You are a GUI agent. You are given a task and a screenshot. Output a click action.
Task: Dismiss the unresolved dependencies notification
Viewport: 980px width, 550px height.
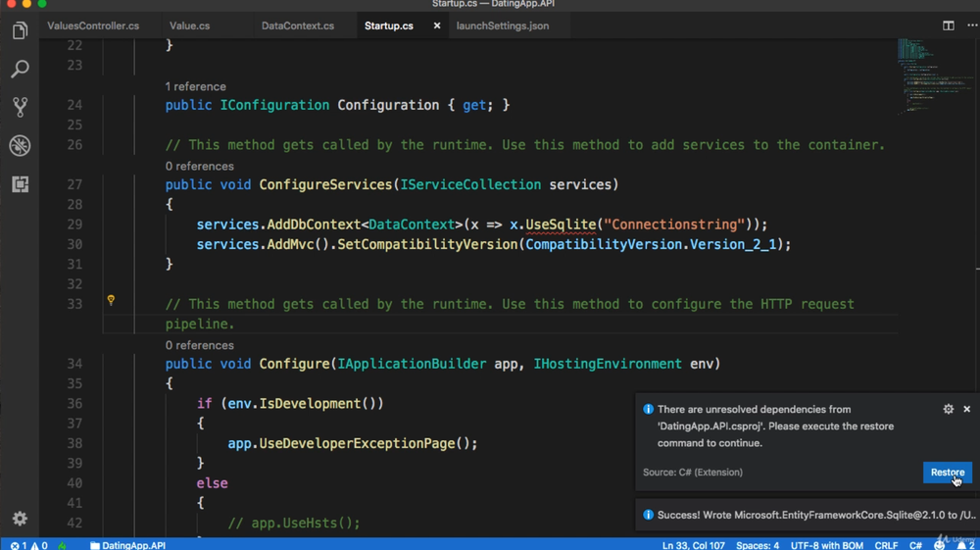coord(966,409)
